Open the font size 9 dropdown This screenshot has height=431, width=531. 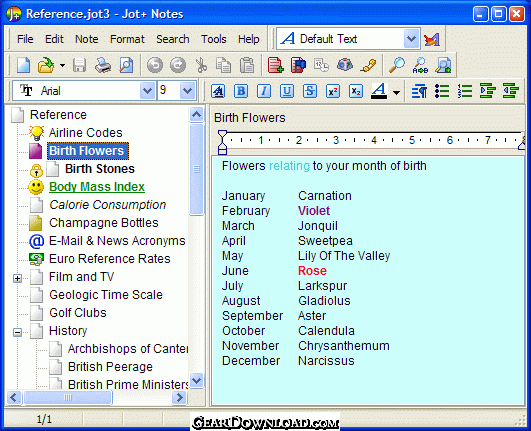click(187, 90)
